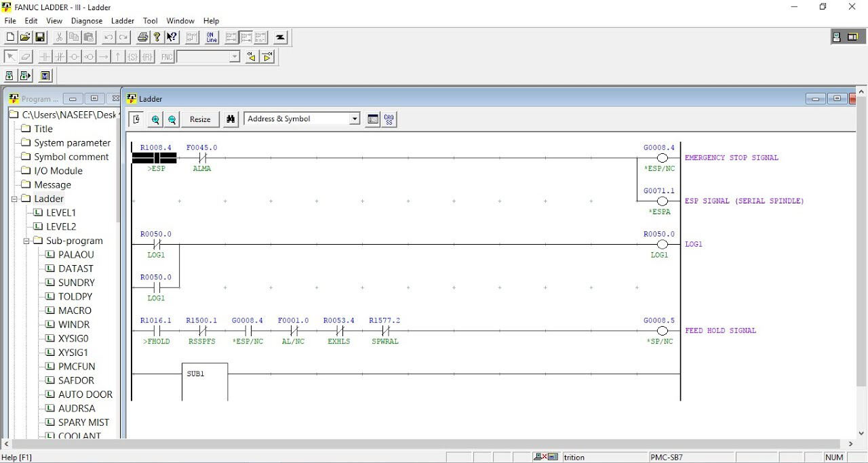Open the CROSS reference view

389,118
